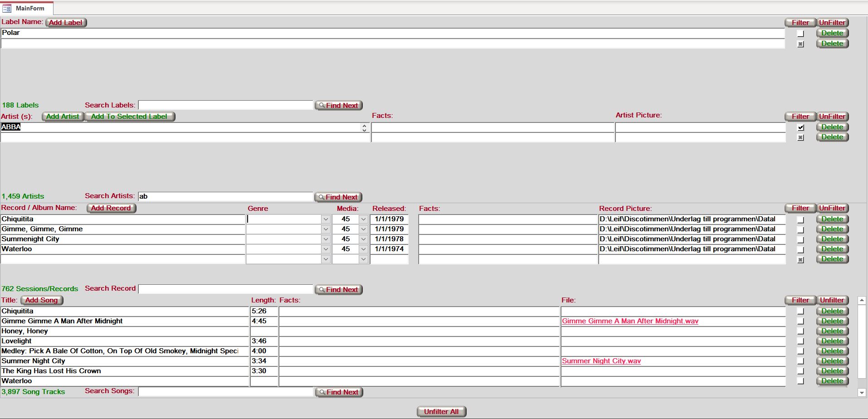Click Unfilter in the song Title section
Screen dimensions: 868x419
[x=832, y=300]
